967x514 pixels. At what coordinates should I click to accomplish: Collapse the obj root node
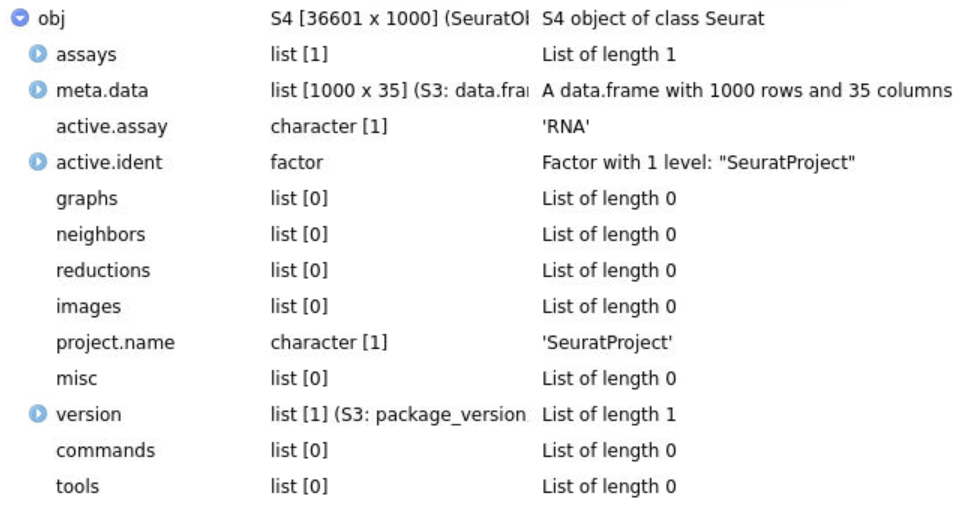tap(17, 19)
